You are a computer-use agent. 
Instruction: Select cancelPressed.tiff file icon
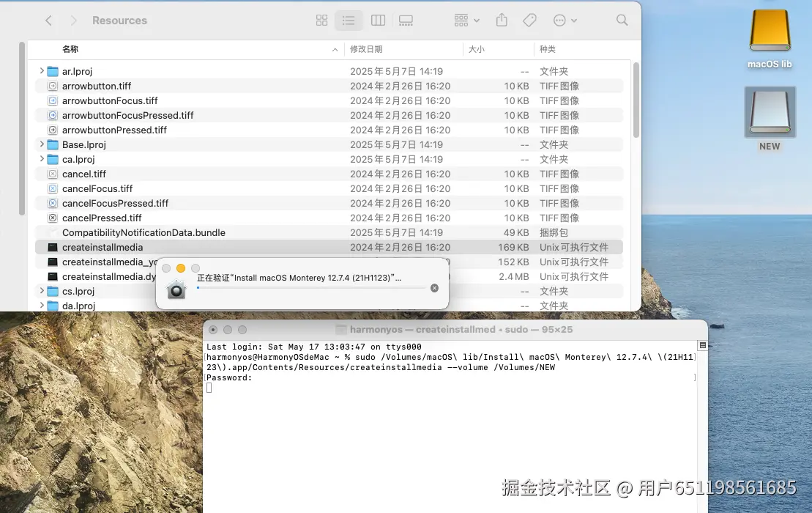click(x=53, y=218)
